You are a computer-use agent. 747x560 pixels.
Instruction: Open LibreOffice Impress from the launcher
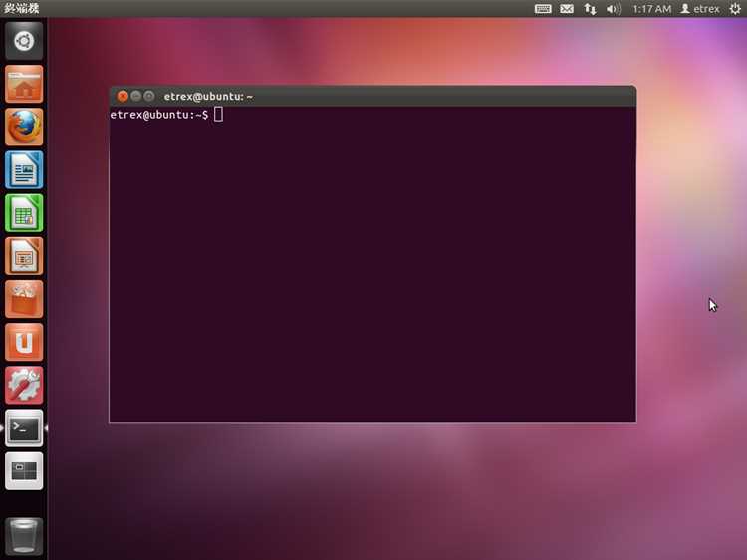point(24,256)
